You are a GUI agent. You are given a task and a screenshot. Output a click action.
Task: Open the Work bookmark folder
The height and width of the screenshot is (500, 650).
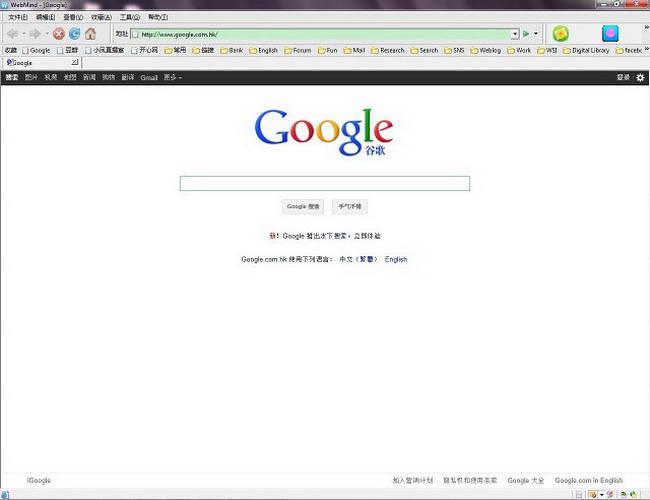(x=519, y=51)
